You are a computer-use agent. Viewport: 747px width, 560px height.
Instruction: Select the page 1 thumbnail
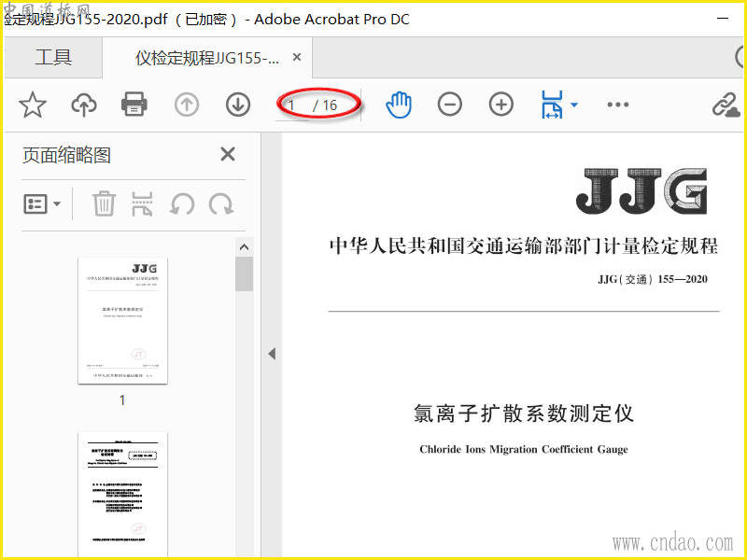(x=123, y=320)
